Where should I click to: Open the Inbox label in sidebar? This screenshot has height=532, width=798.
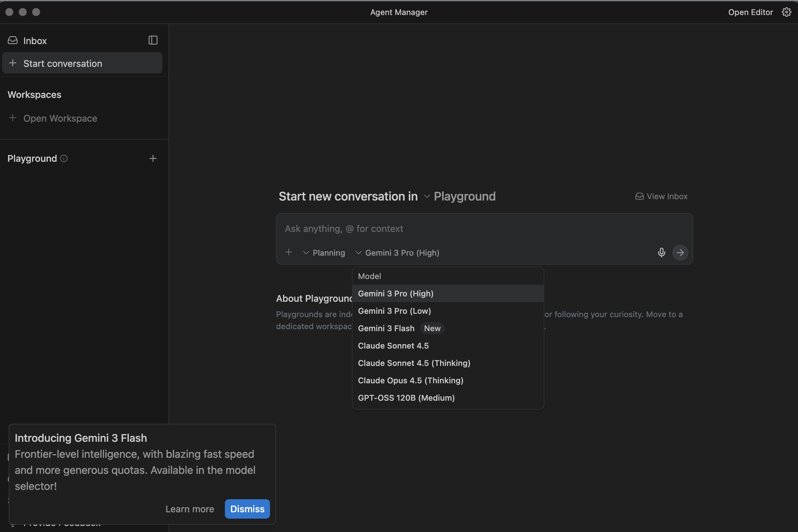tap(35, 41)
